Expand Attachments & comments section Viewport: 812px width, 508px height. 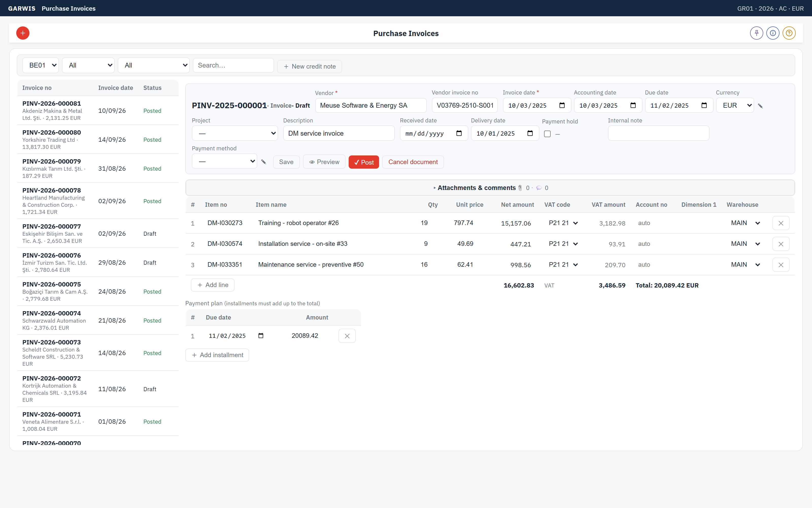coord(490,188)
